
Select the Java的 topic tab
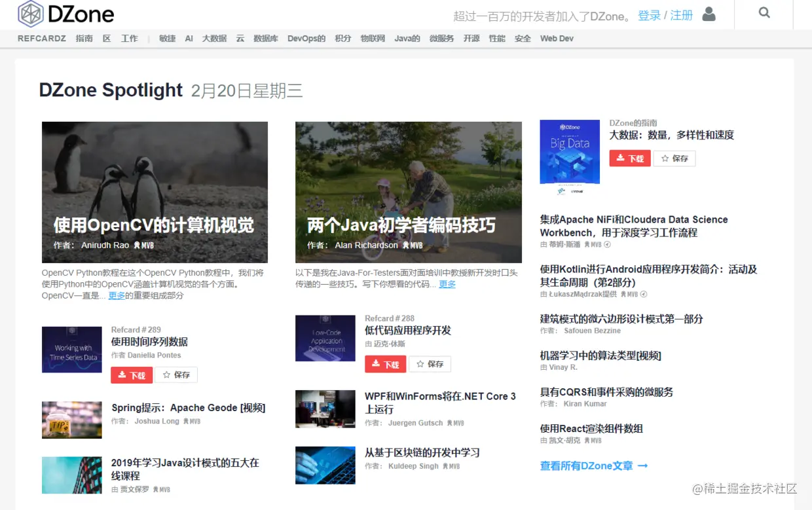[407, 39]
